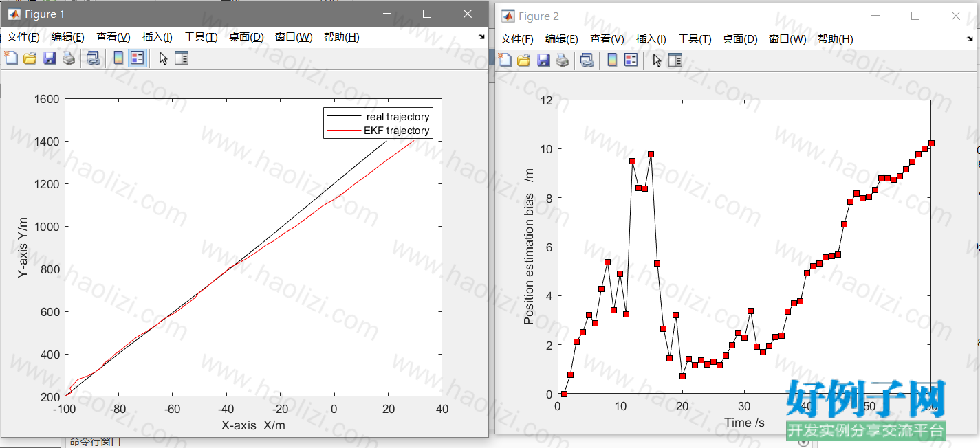
Task: Click 'Position estimation bias /m' label in Figure 2
Action: point(529,247)
